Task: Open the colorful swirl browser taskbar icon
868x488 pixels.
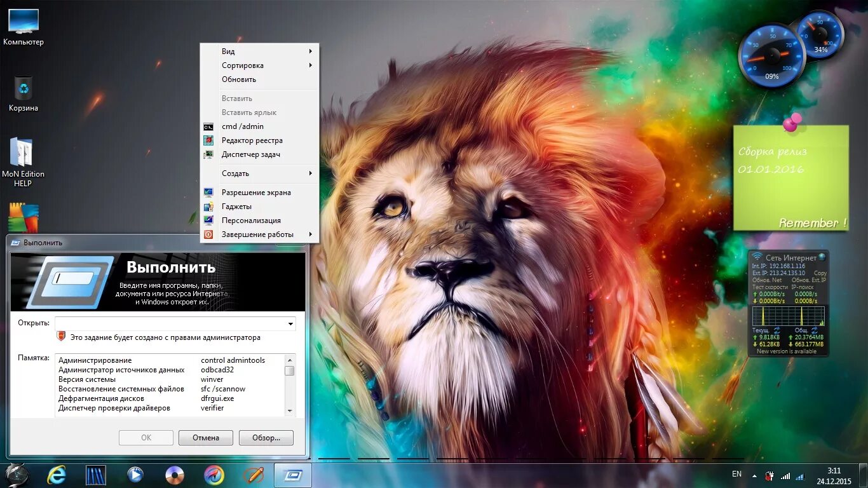Action: [214, 475]
